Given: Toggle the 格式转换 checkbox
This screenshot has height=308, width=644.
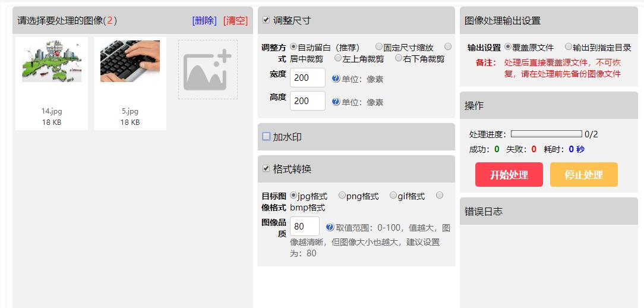Looking at the screenshot, I should 266,168.
